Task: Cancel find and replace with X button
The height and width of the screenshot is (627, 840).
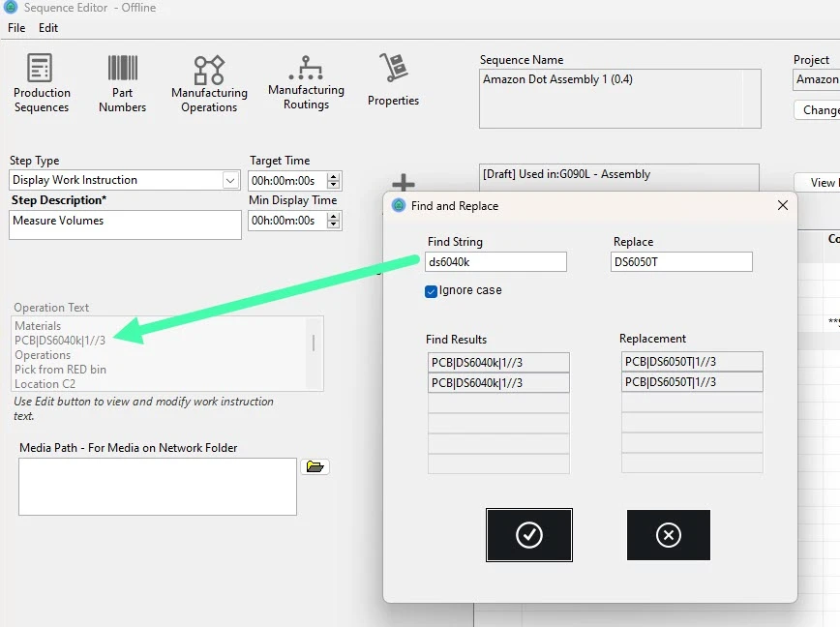Action: [668, 535]
